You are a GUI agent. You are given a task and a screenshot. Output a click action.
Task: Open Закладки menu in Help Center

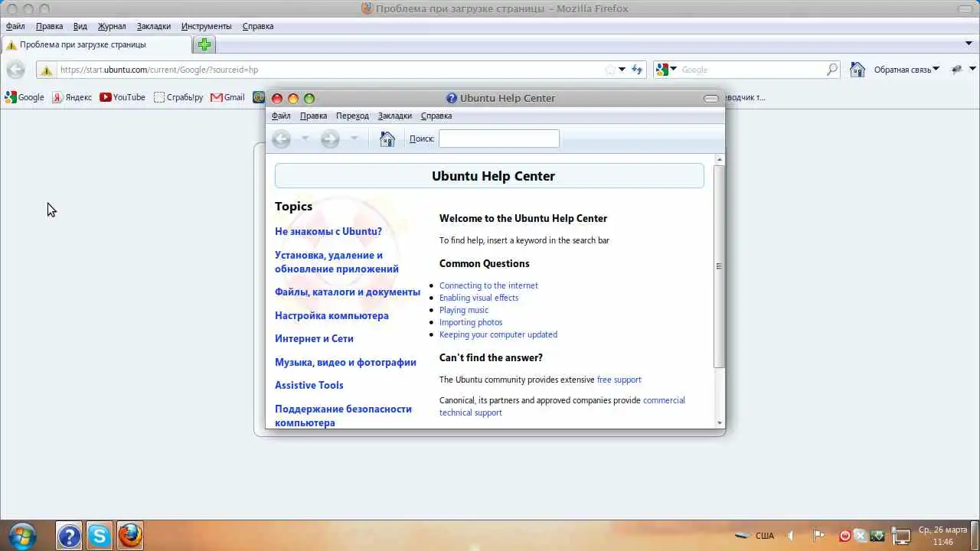click(395, 116)
